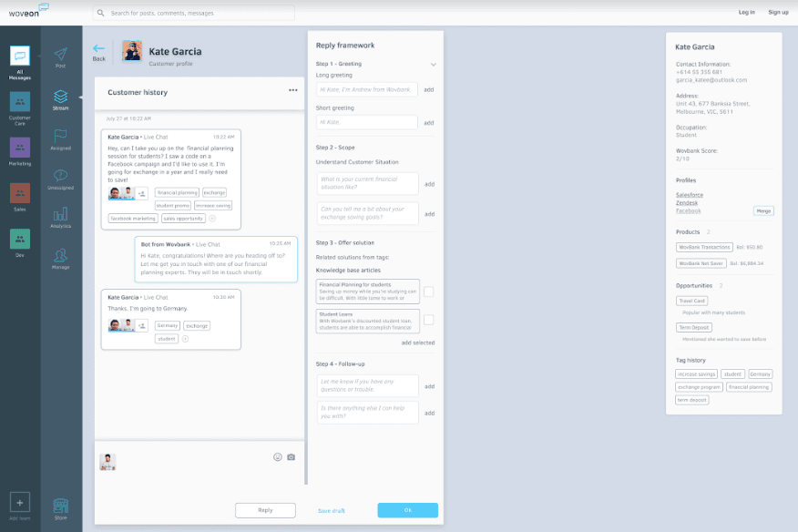The image size is (798, 532).
Task: Open the Salesforce profile link
Action: click(x=689, y=195)
